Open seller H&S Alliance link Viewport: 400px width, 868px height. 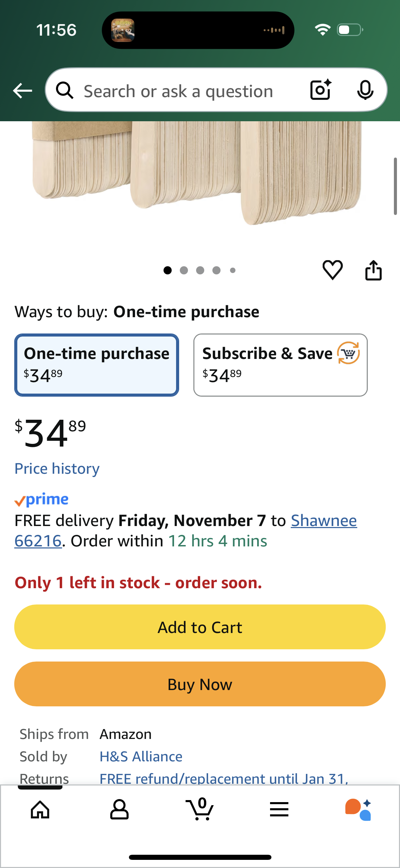point(141,757)
